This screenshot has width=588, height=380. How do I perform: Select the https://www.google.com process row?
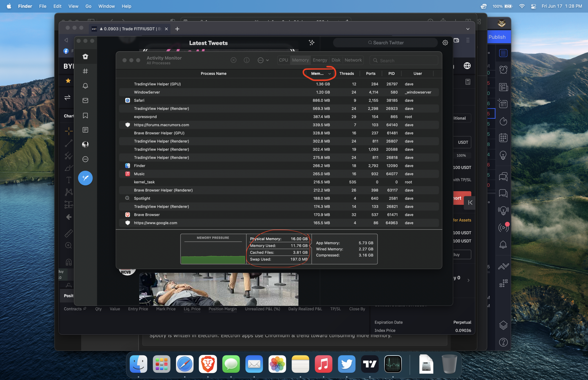[279, 223]
